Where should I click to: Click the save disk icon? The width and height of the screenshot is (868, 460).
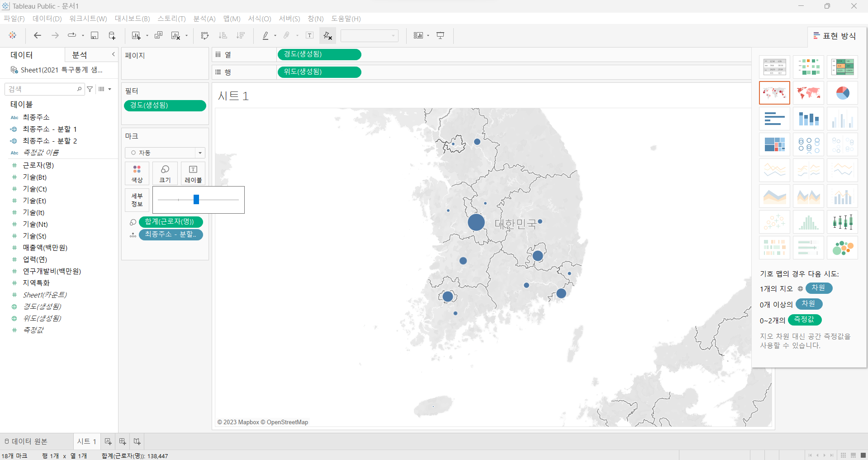point(95,35)
